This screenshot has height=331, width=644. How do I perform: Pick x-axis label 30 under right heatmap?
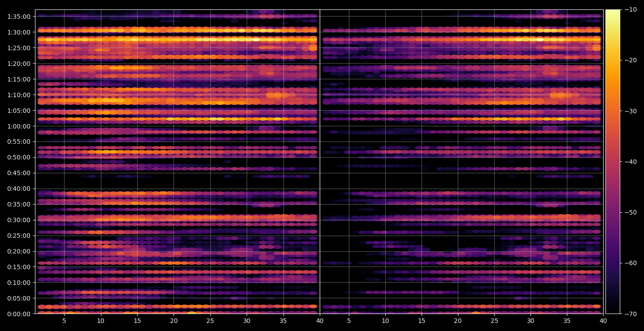[x=531, y=321]
